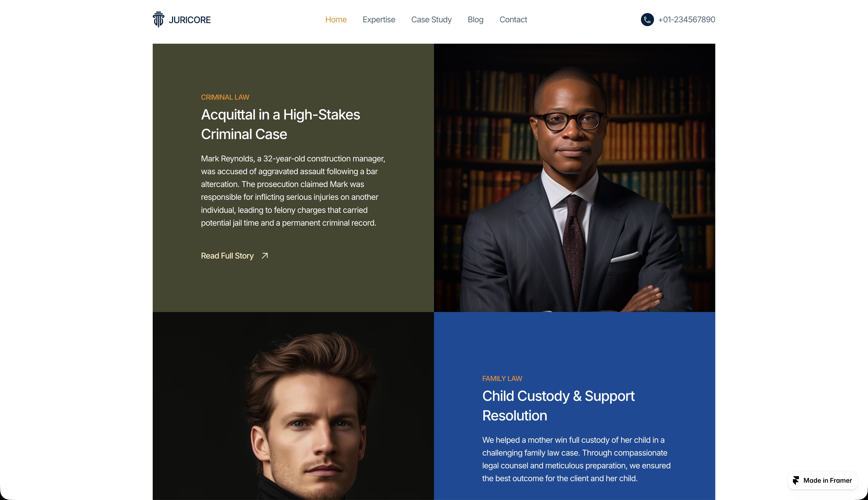Image resolution: width=868 pixels, height=500 pixels.
Task: Select the FAMILY LAW category label
Action: (502, 379)
